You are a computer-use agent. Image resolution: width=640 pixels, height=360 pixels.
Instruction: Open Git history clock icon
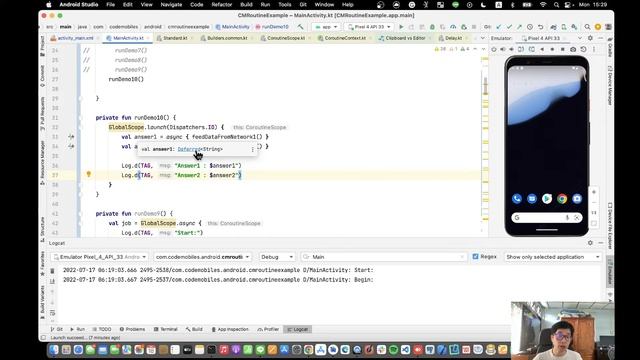pos(530,27)
